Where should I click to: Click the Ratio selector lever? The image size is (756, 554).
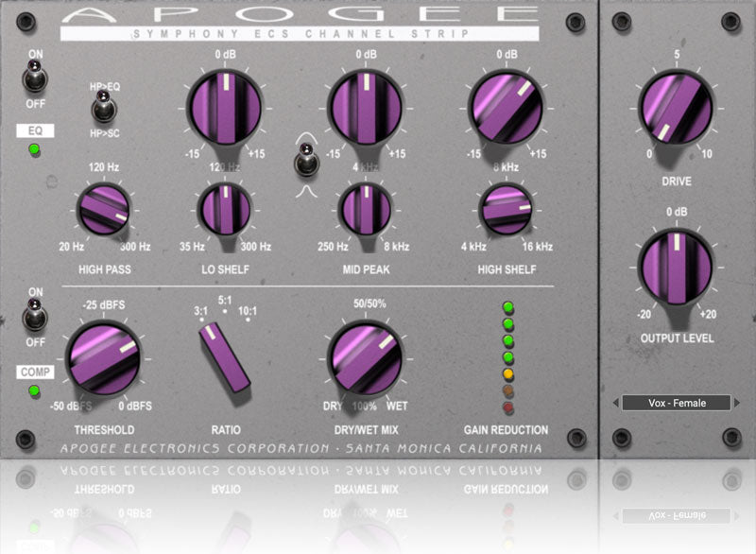click(x=225, y=357)
